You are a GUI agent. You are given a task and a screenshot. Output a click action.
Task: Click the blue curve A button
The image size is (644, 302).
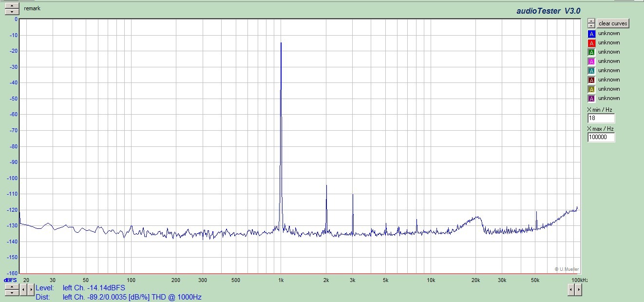pos(591,34)
